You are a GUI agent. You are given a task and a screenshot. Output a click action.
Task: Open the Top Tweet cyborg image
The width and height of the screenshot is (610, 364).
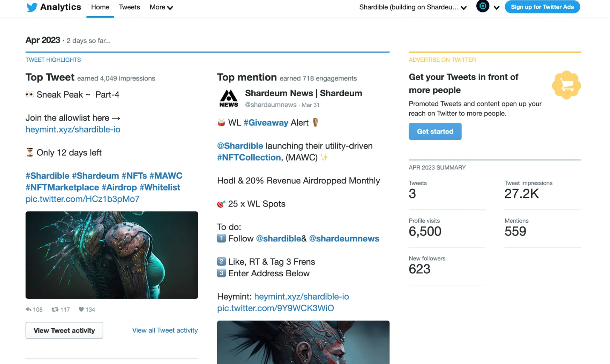pyautogui.click(x=112, y=255)
